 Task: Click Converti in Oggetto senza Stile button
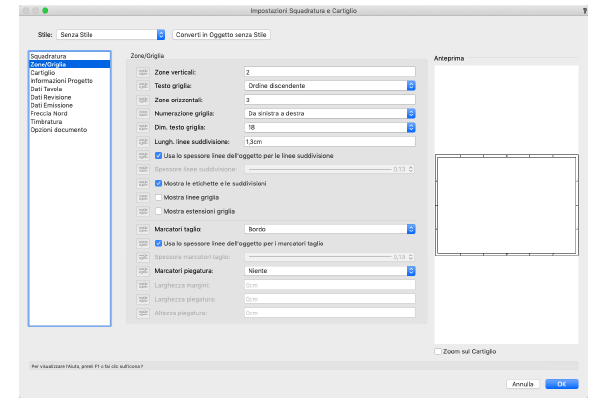(x=221, y=35)
